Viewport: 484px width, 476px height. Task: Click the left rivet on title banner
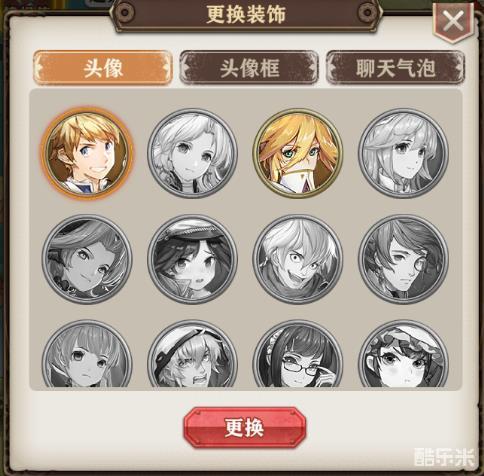(x=125, y=13)
